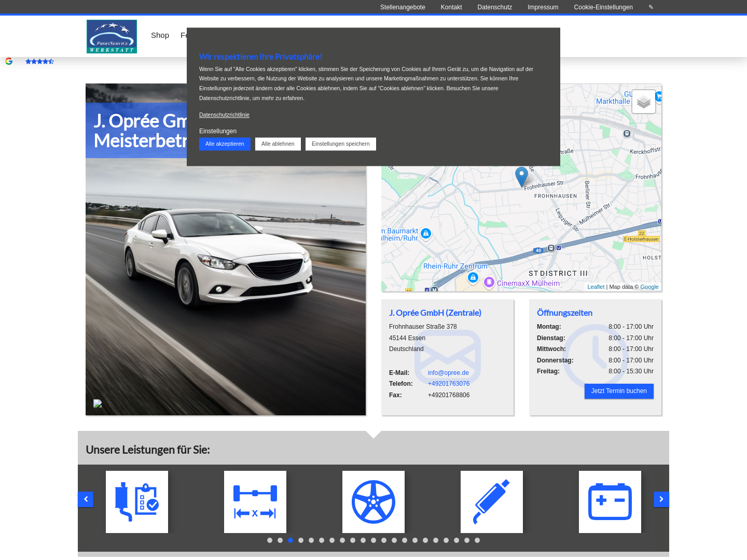The width and height of the screenshot is (747, 560).
Task: Click the Freitag 8:00 - 15:30 Uhr hours
Action: click(595, 371)
